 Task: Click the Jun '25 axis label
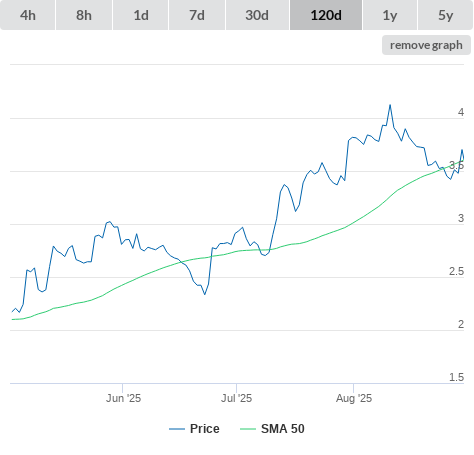click(123, 398)
